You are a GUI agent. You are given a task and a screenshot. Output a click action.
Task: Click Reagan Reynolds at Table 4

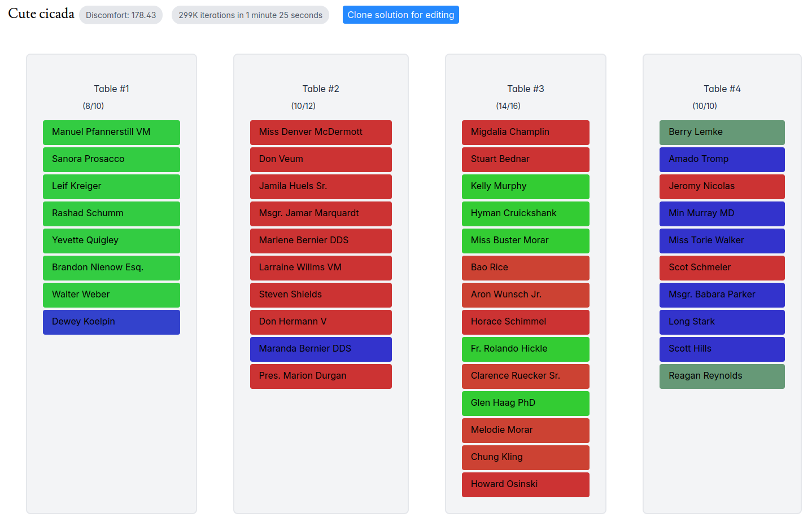pyautogui.click(x=722, y=376)
